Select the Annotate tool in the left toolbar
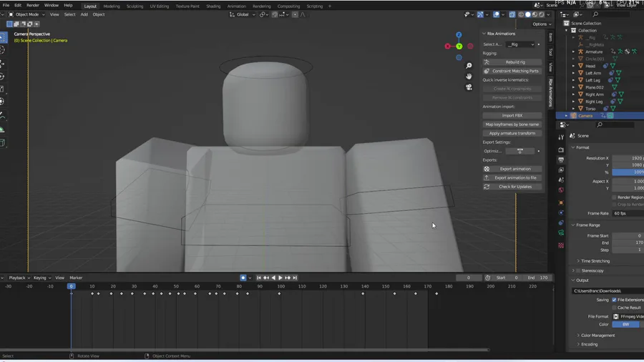 [x=2, y=117]
